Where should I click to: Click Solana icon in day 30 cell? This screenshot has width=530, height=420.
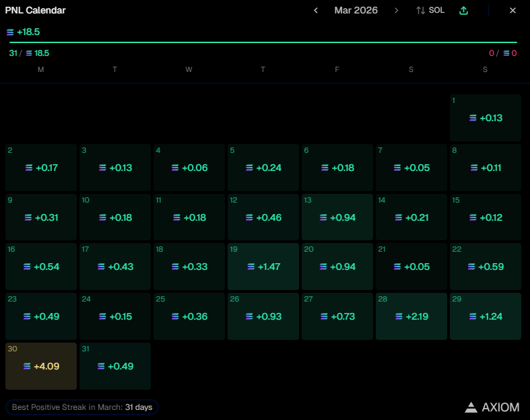(x=27, y=366)
